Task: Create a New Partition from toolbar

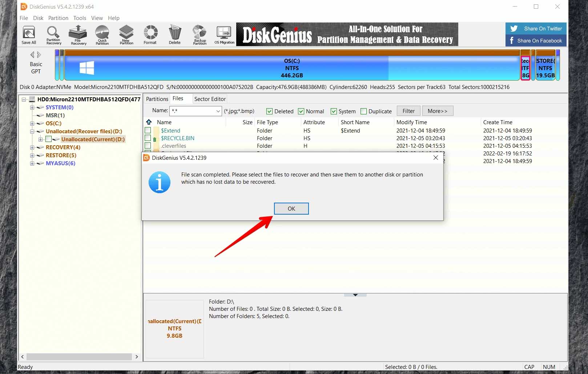Action: pyautogui.click(x=126, y=35)
